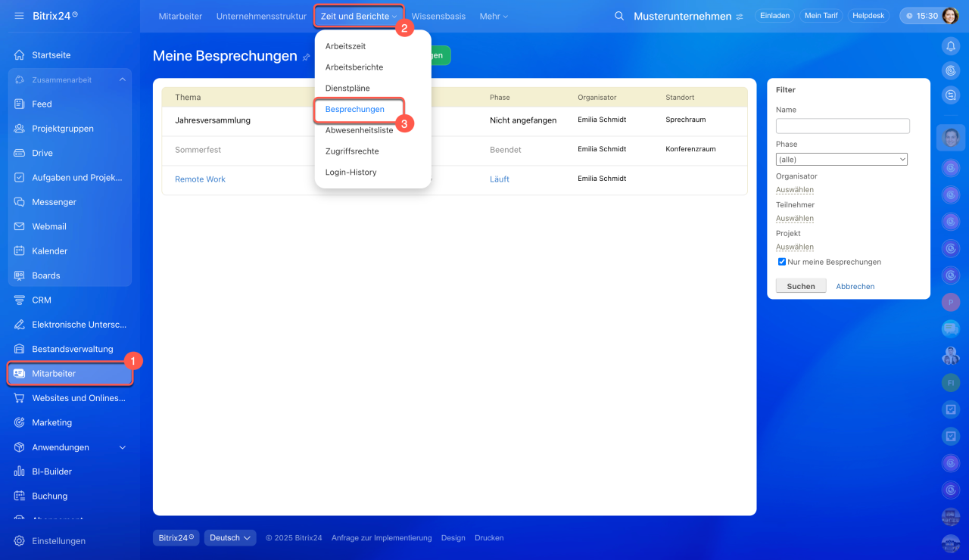
Task: Click the search magnifier icon in header
Action: [619, 16]
